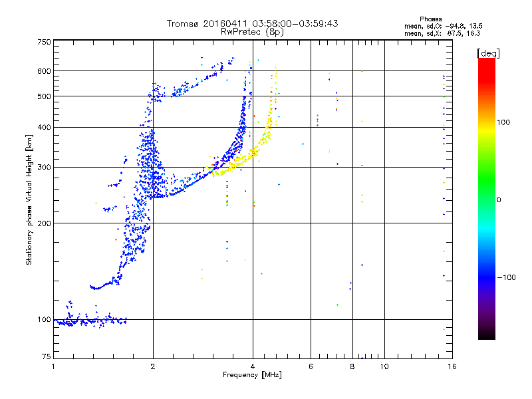Click y-axis tick label "200"
Viewport: 532px width, 399px height.
click(44, 223)
